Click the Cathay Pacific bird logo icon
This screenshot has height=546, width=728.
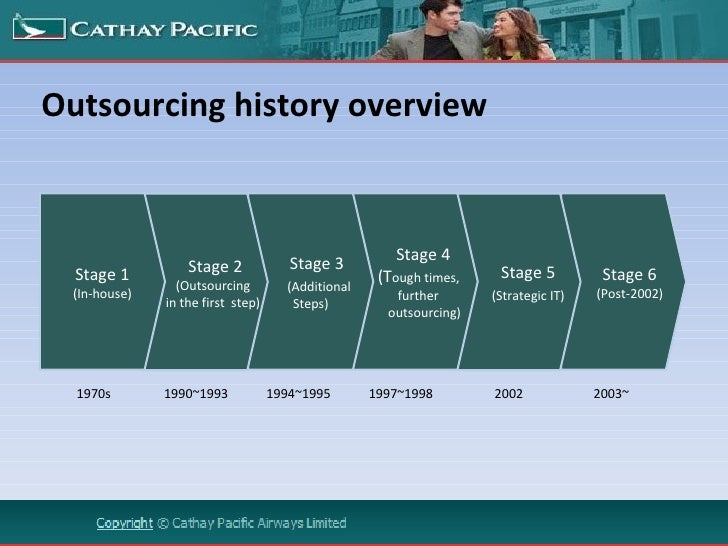(x=39, y=27)
